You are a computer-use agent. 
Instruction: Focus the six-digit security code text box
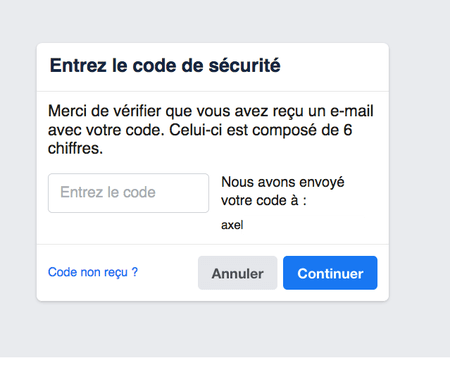(128, 193)
